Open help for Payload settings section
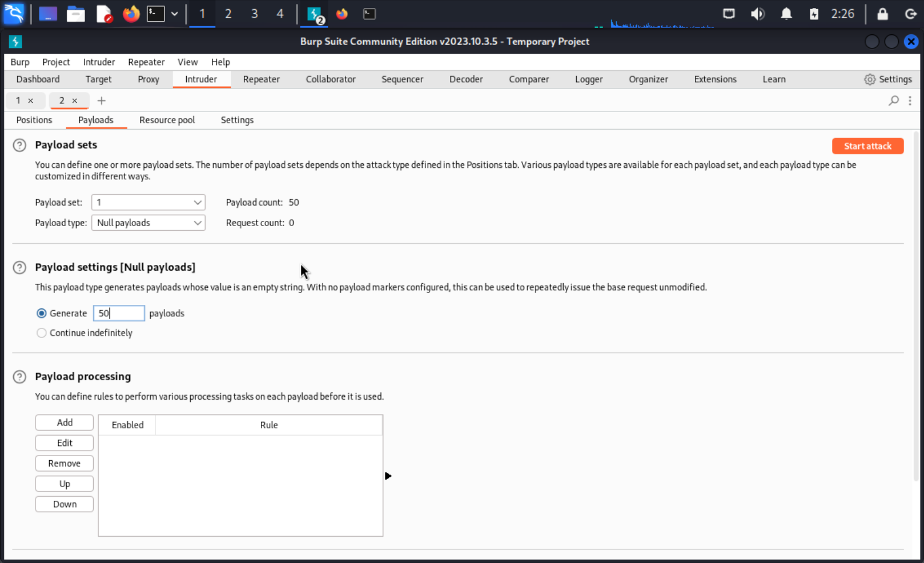Screen dimensions: 924x563 point(19,267)
